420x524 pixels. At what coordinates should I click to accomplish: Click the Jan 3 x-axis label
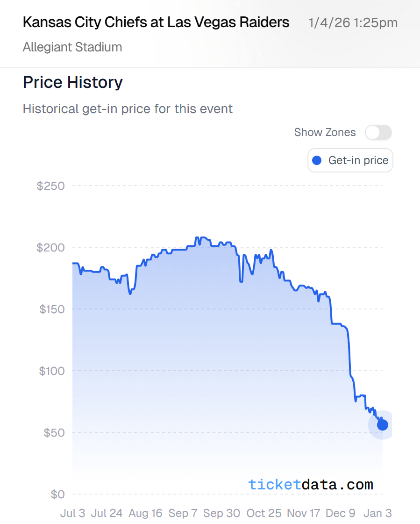click(x=377, y=513)
